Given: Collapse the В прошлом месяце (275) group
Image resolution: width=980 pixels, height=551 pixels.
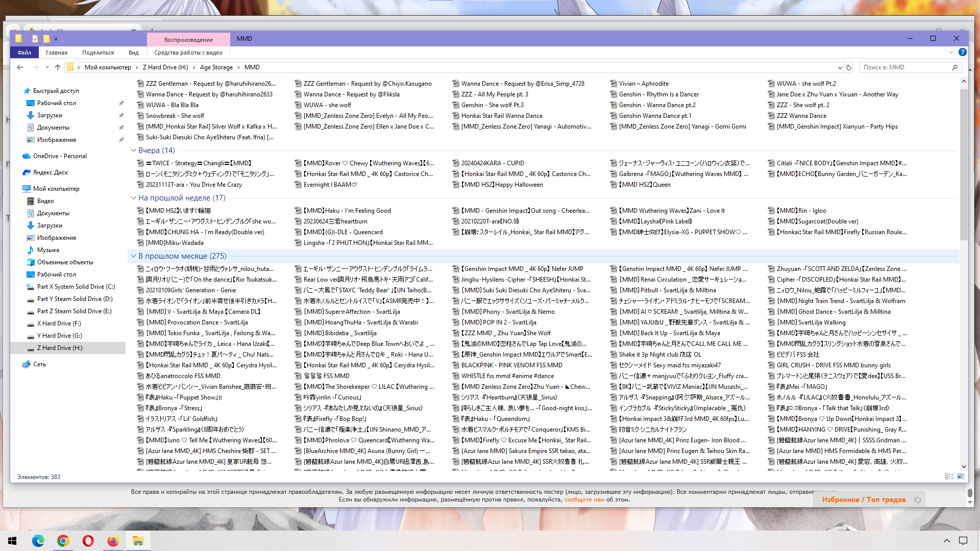Looking at the screenshot, I should coord(133,256).
